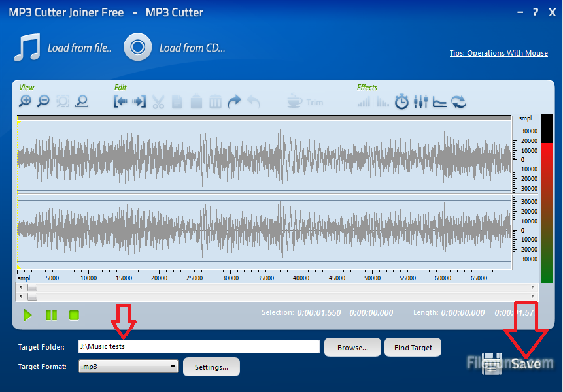Open the Settings dialog

[211, 367]
